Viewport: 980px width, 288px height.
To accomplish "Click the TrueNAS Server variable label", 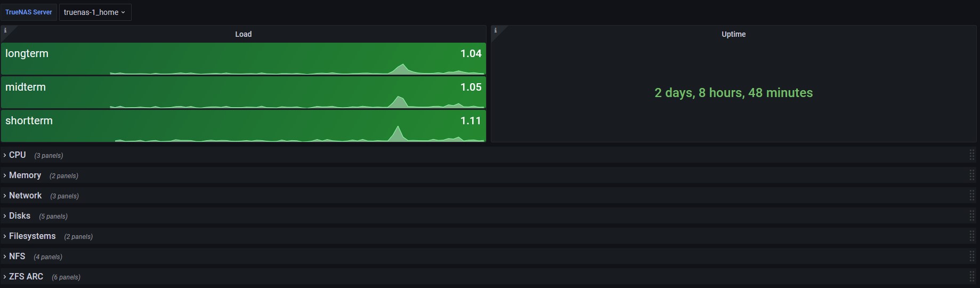I will 29,12.
